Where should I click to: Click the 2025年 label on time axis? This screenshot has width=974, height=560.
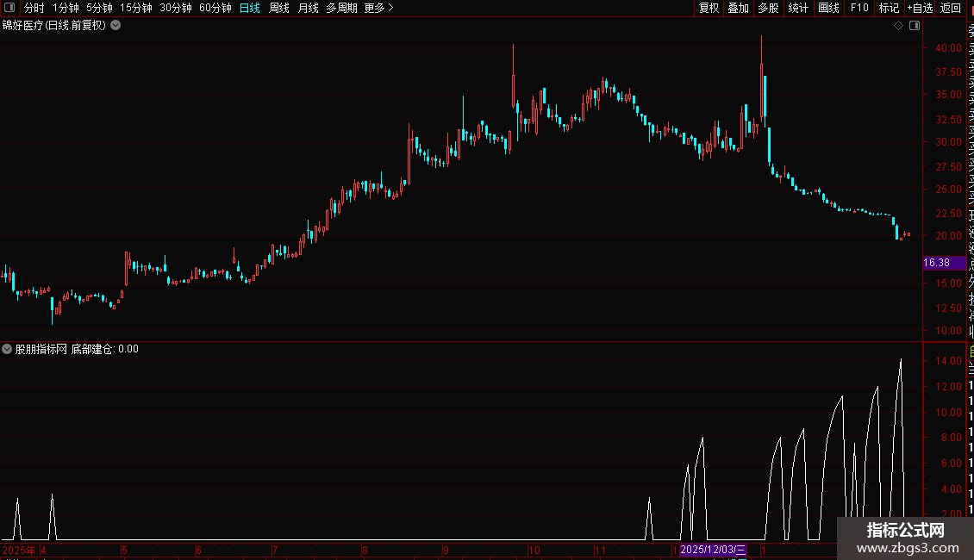pos(19,550)
